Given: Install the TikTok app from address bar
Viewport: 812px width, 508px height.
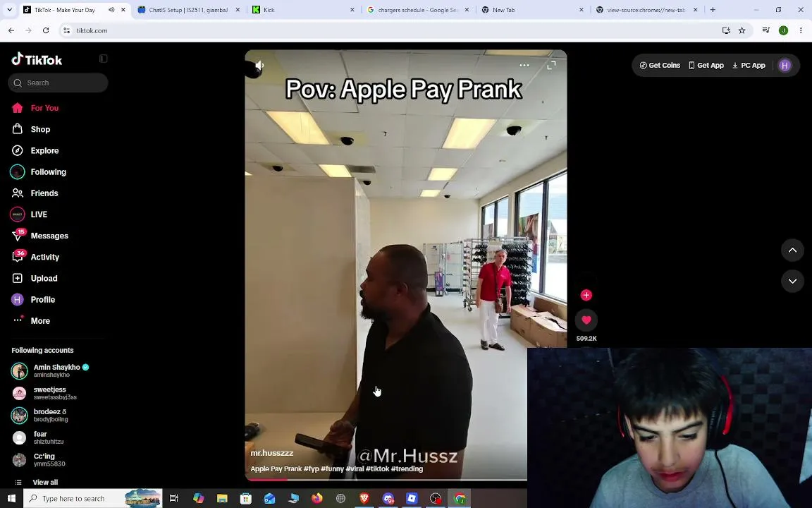Looking at the screenshot, I should [x=726, y=30].
